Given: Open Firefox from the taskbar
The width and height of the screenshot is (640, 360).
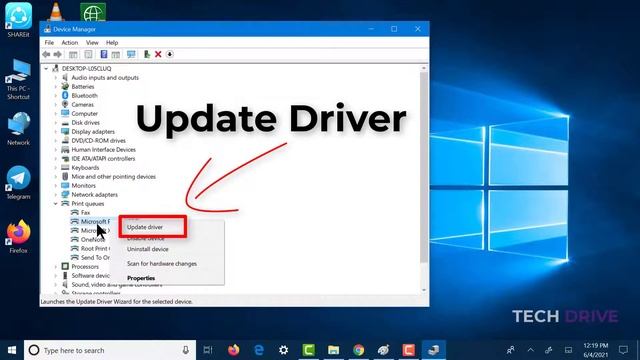Looking at the screenshot, I should pyautogui.click(x=233, y=350).
